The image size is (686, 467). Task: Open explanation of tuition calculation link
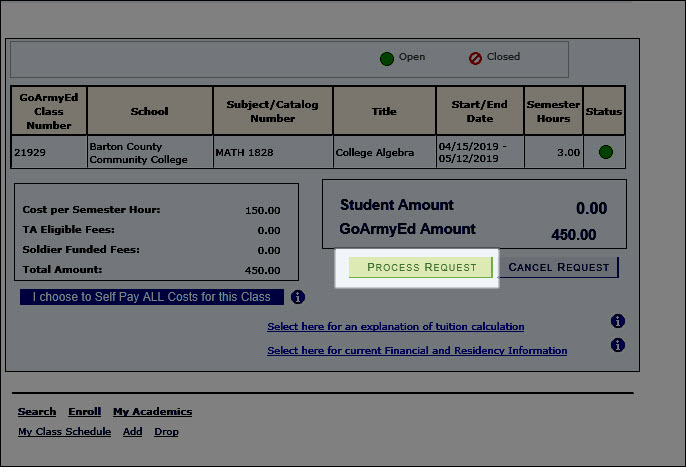396,327
